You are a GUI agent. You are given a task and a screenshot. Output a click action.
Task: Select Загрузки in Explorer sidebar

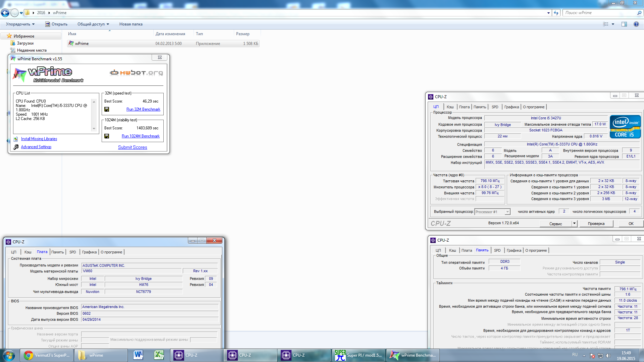(x=25, y=43)
